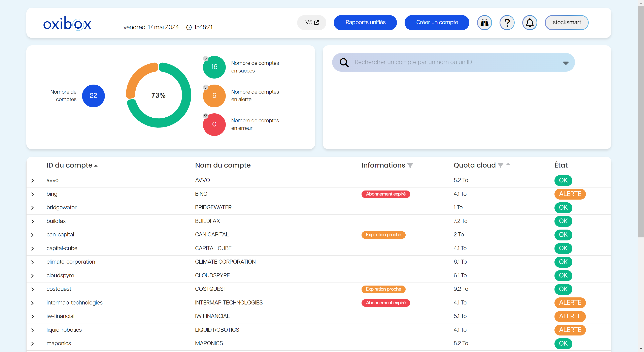
Task: Click the green 16 success counter
Action: pyautogui.click(x=214, y=67)
